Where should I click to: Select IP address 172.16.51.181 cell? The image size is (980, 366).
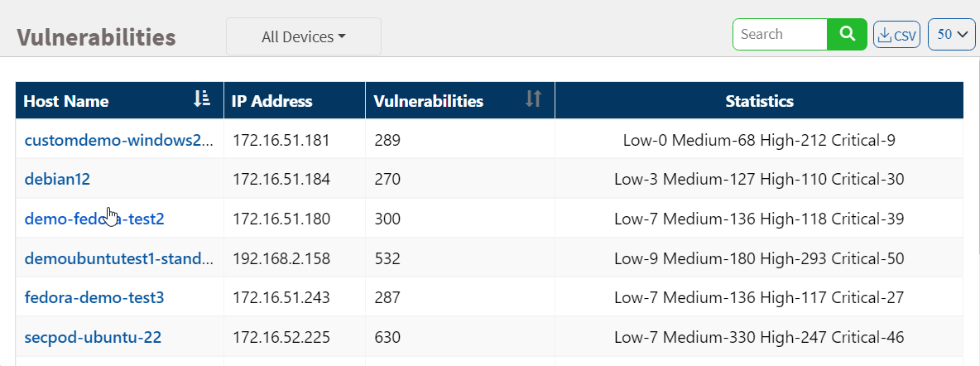(281, 140)
